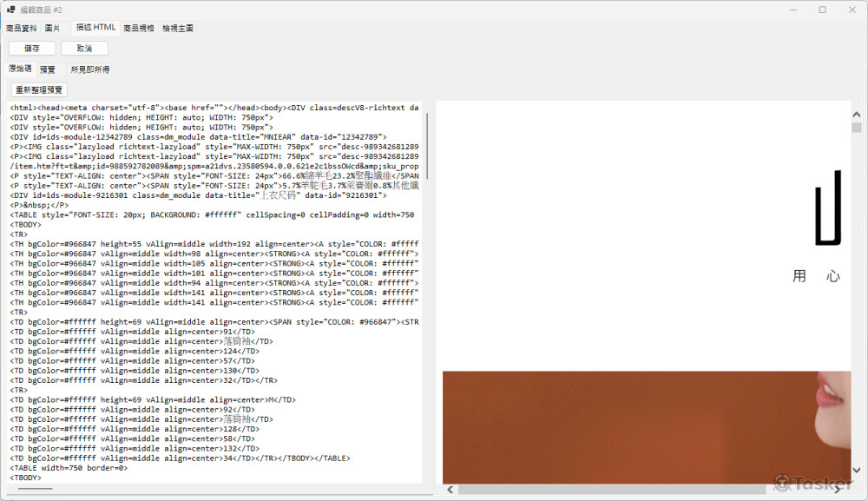868x501 pixels.
Task: Click the line ending with 34</TD></TR></TBODY></TABLE>
Action: (180, 458)
